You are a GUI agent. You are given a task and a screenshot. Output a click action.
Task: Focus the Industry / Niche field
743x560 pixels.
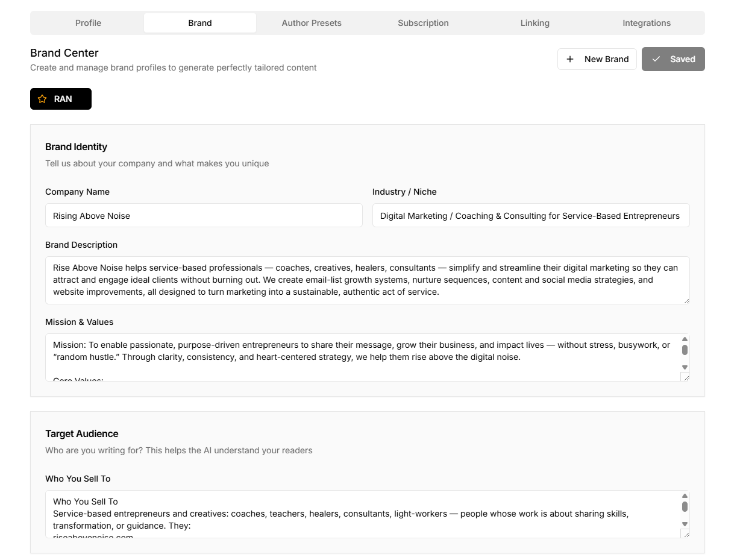(531, 215)
